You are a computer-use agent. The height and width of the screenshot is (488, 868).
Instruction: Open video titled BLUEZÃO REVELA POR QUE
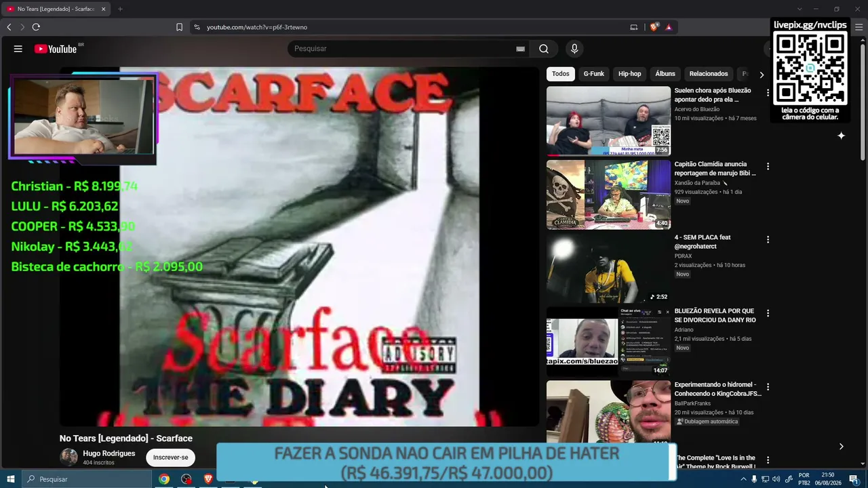coord(715,315)
